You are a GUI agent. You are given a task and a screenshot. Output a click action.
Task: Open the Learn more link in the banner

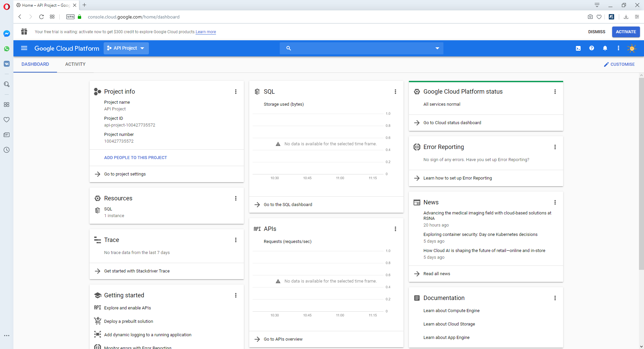(x=206, y=32)
